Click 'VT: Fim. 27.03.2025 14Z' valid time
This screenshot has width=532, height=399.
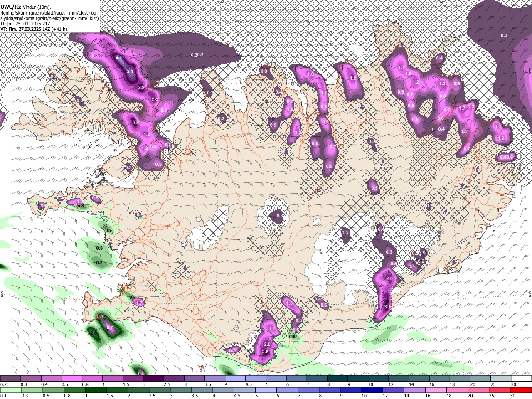(25, 29)
